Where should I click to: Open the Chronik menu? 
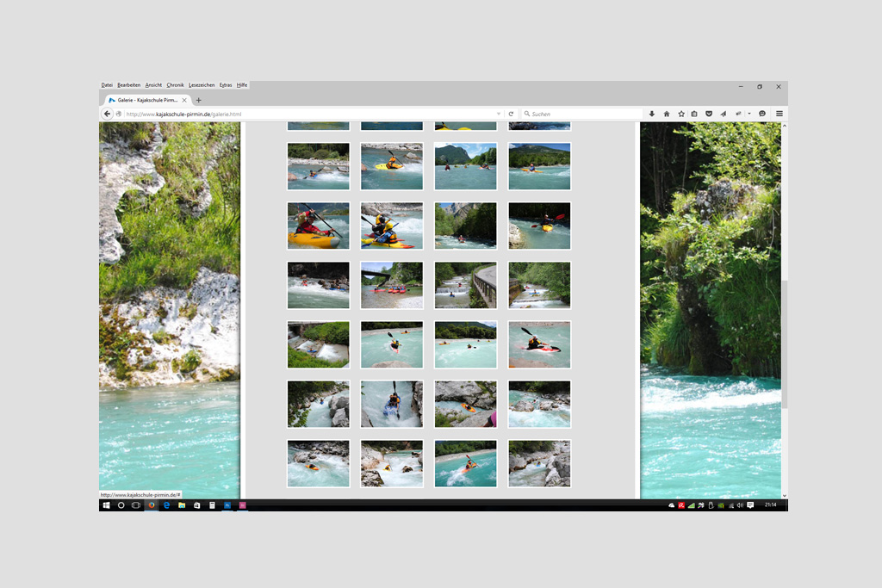(x=175, y=85)
